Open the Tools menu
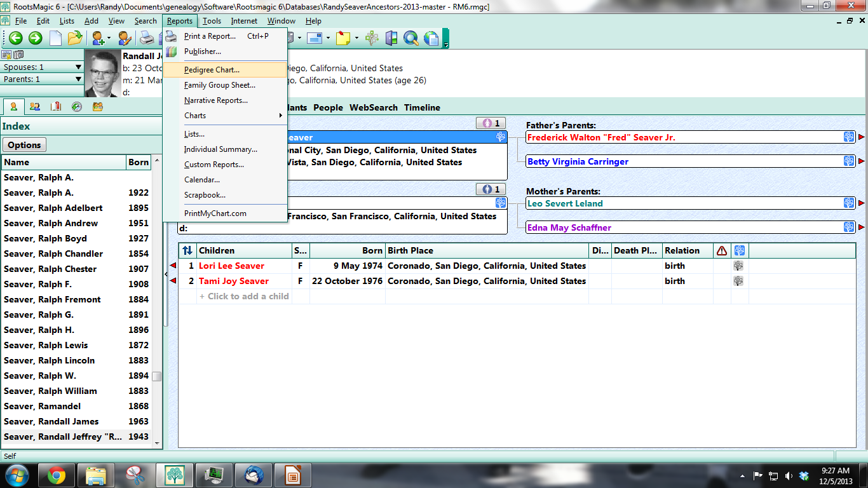This screenshot has width=868, height=488. click(x=212, y=20)
